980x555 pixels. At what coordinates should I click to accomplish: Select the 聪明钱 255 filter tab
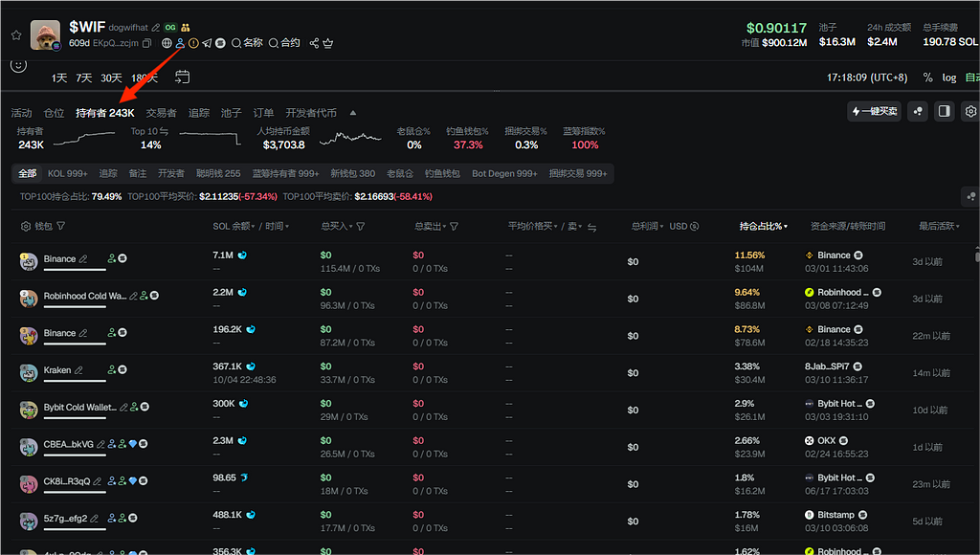pyautogui.click(x=218, y=173)
